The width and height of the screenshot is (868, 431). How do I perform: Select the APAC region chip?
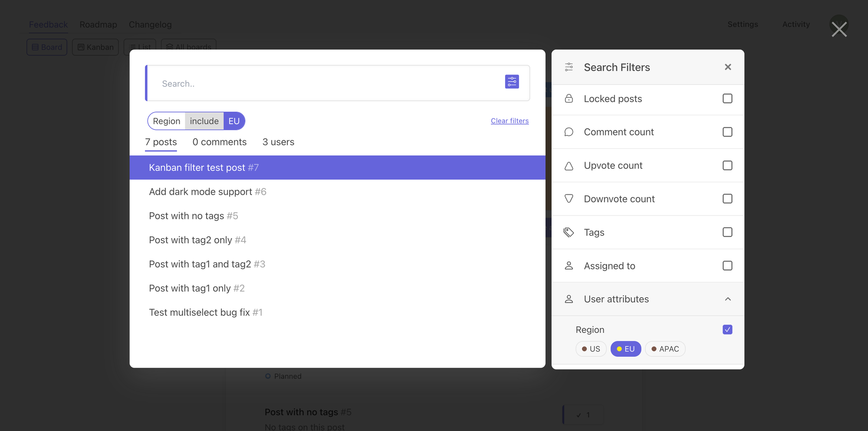tap(665, 349)
